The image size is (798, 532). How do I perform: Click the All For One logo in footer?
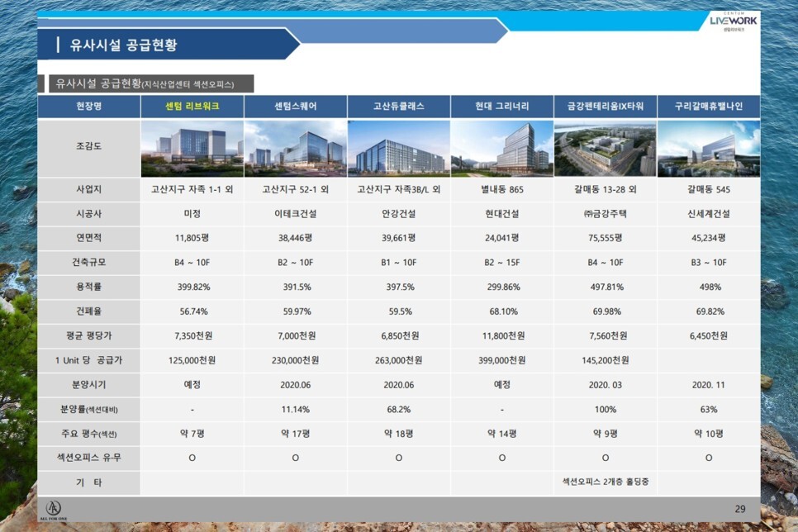[54, 510]
